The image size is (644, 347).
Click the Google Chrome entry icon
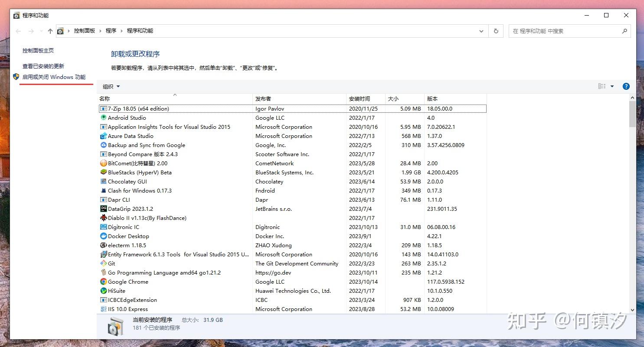coord(103,282)
